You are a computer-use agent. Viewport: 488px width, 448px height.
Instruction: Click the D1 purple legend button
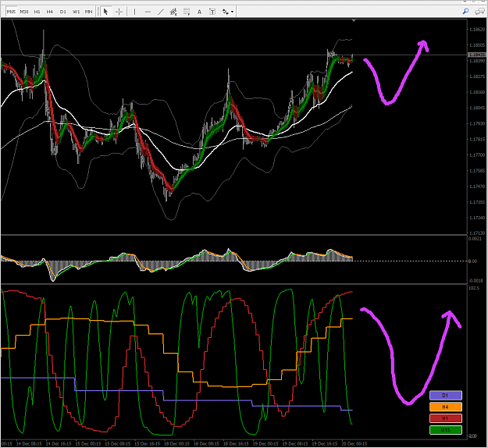coord(446,396)
